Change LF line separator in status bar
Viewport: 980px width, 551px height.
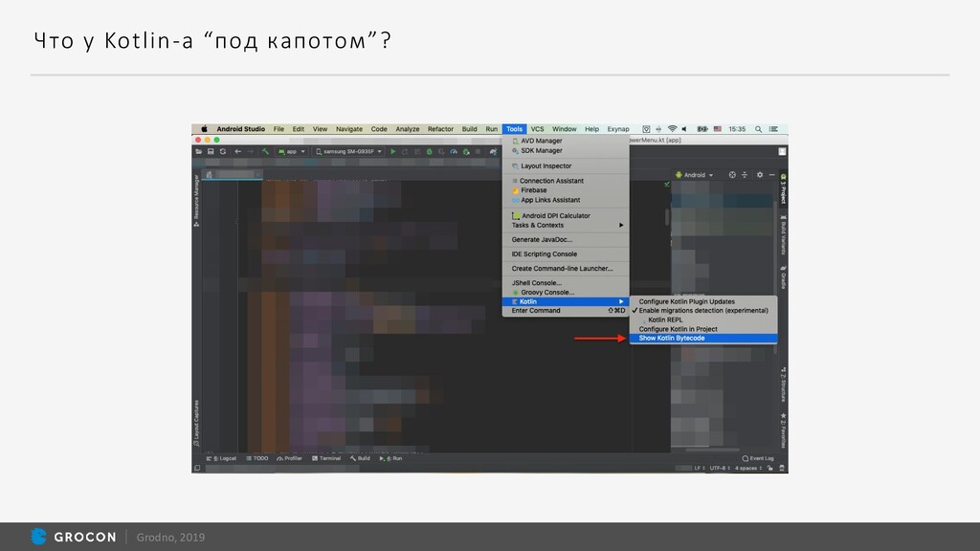point(699,468)
